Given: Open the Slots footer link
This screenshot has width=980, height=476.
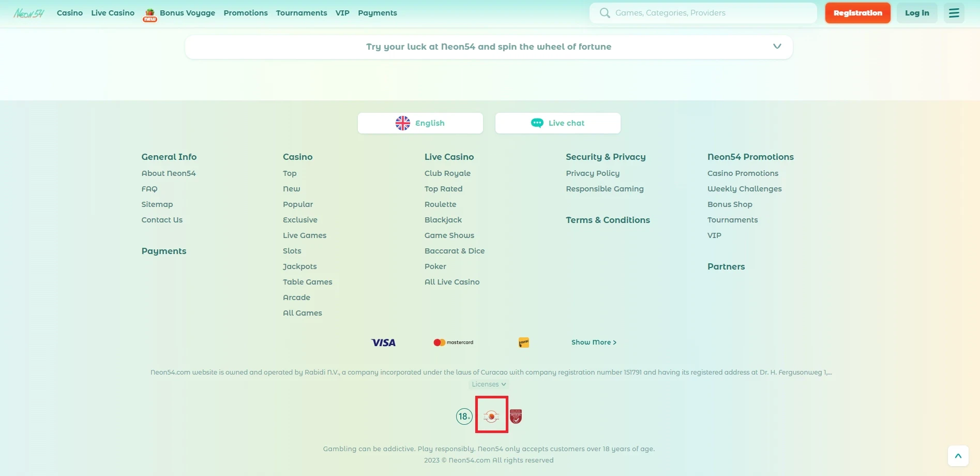Looking at the screenshot, I should coord(292,251).
